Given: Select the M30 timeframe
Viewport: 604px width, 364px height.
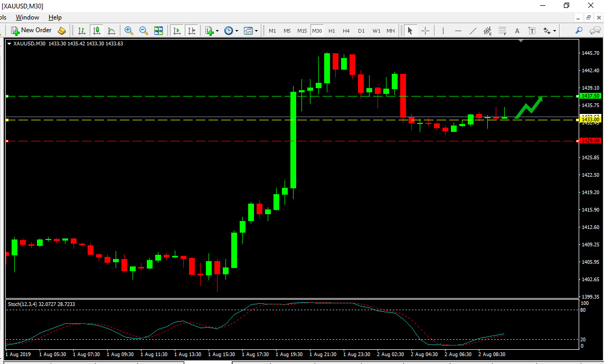Looking at the screenshot, I should click(x=317, y=31).
